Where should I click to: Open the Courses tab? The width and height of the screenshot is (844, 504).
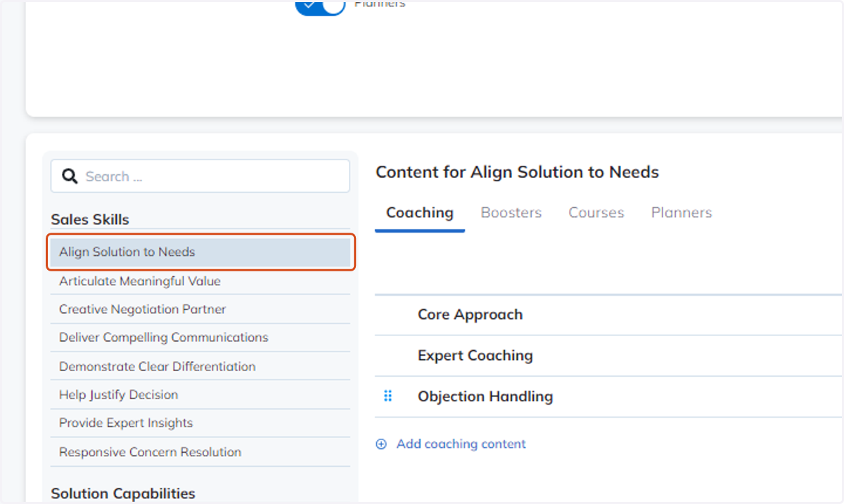[596, 213]
